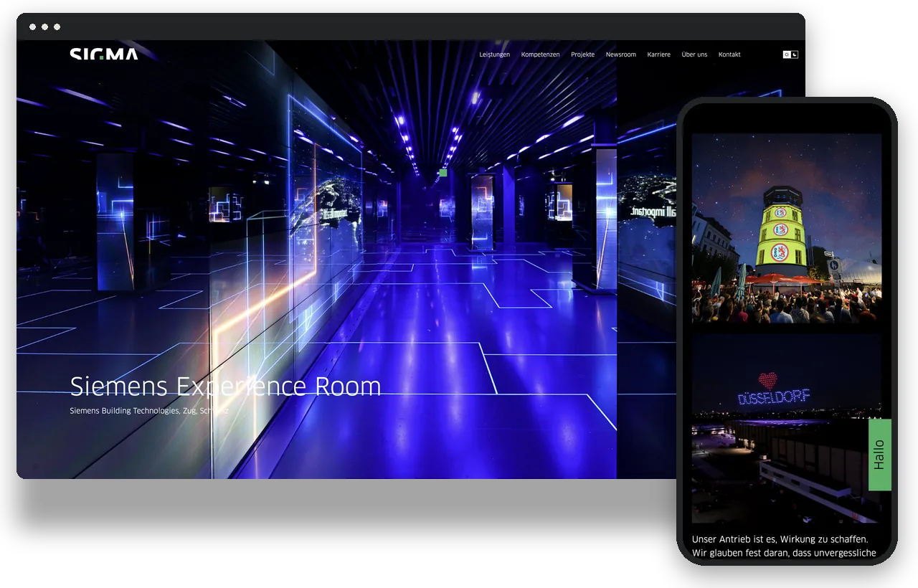Open the illuminated tower thumbnail on the phone
This screenshot has height=588, width=918.
click(x=787, y=228)
